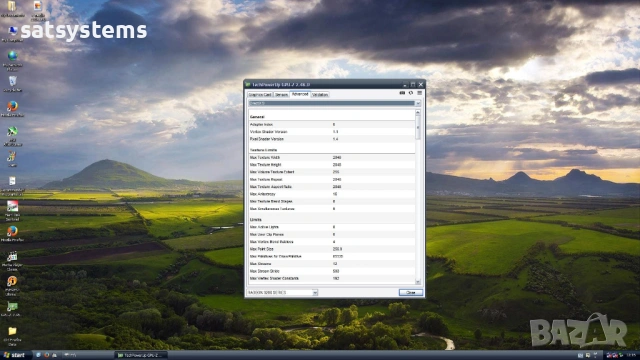Launch Mozilla Firefox icon above Media Player Classic

(x=12, y=233)
